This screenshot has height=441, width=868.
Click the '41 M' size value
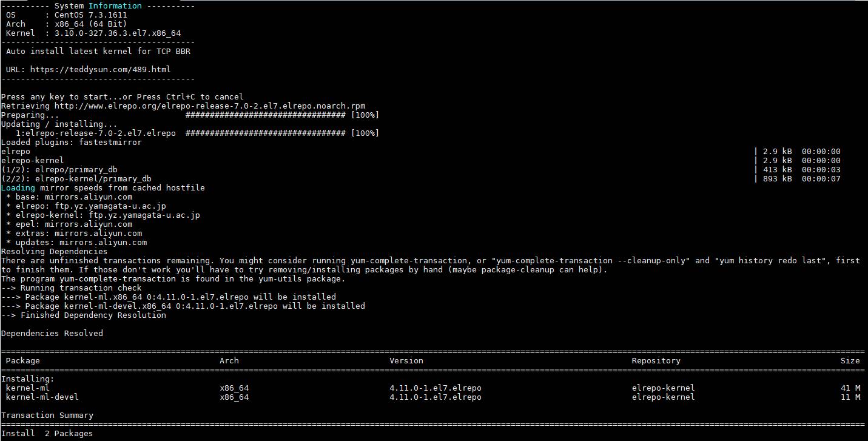(x=850, y=388)
